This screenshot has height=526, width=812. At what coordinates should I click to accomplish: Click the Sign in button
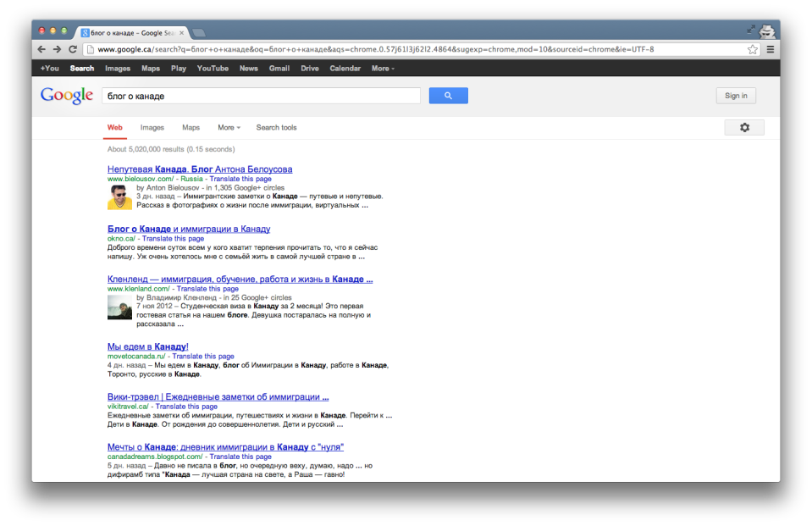(736, 96)
